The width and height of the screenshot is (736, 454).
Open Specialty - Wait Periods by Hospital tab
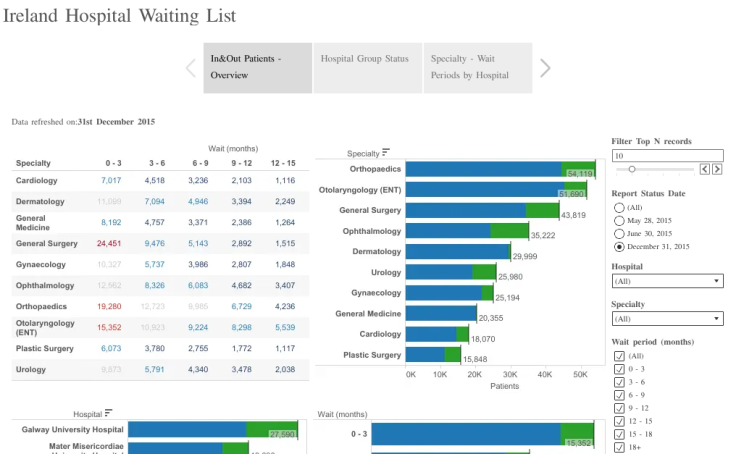[x=478, y=68]
